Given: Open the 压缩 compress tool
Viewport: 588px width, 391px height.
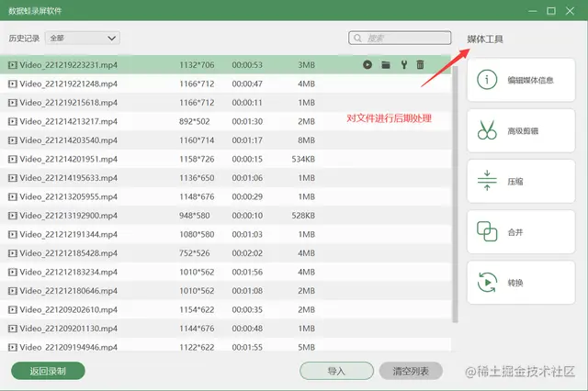Looking at the screenshot, I should (x=521, y=181).
